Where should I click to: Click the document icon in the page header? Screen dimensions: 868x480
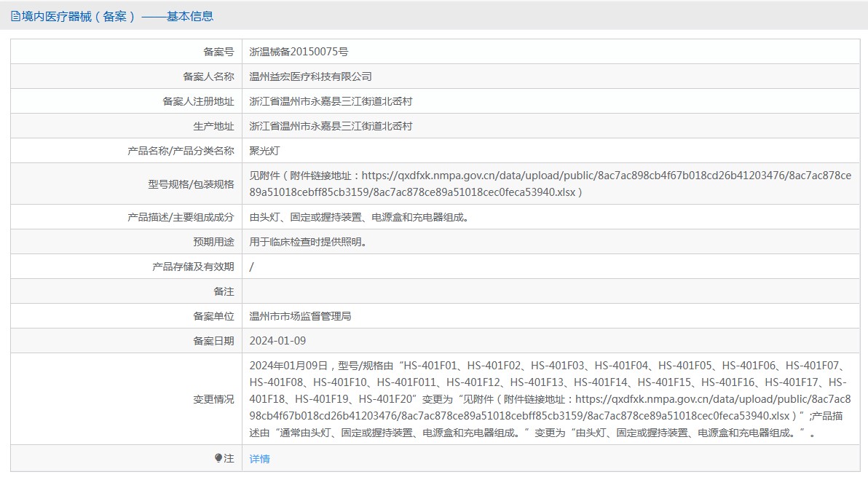click(x=15, y=16)
